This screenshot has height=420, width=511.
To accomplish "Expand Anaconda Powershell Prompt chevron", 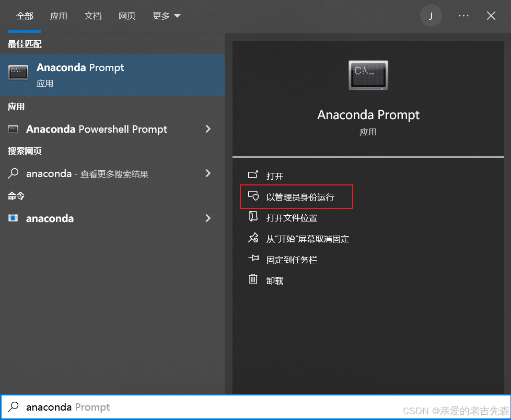I will [208, 129].
